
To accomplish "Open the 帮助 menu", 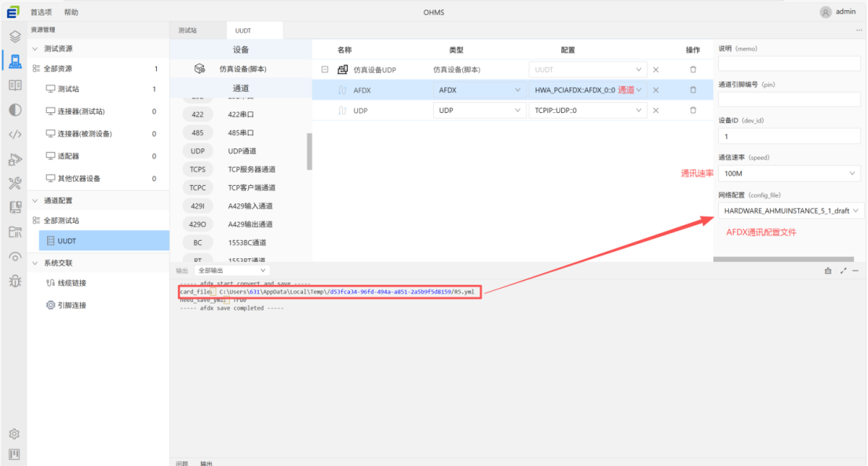I will (71, 12).
